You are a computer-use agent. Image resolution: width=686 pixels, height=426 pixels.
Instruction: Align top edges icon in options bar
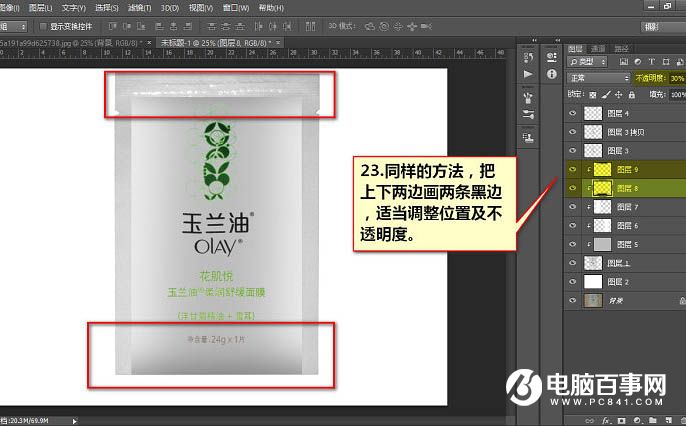tap(112, 27)
